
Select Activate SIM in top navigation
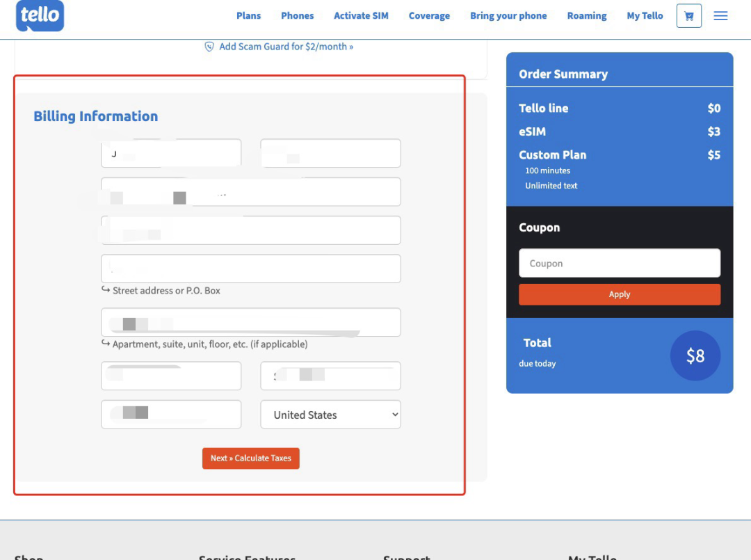pos(361,16)
